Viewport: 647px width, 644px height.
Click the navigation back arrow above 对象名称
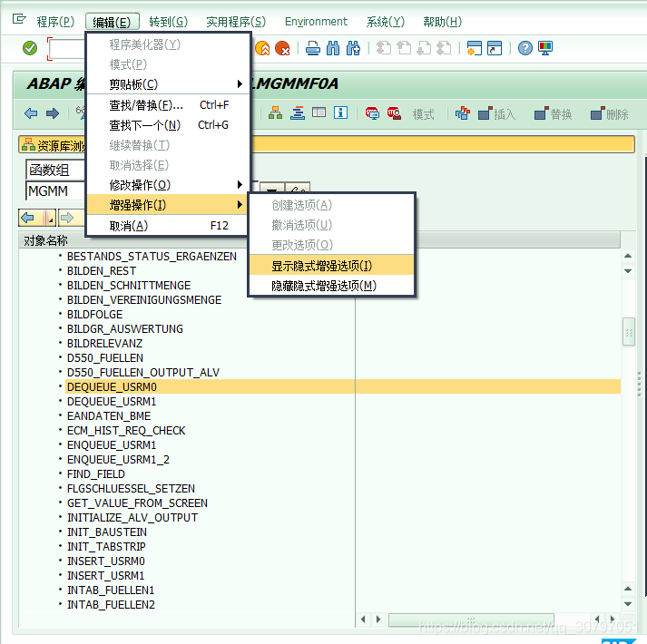(x=28, y=218)
